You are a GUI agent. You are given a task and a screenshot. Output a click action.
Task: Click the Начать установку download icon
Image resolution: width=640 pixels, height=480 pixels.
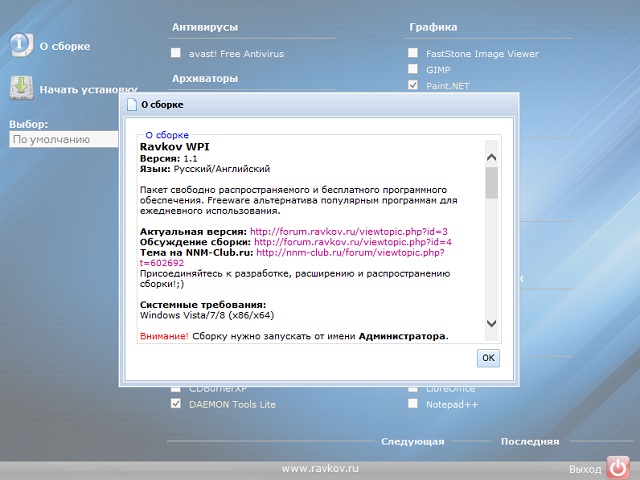pos(21,87)
